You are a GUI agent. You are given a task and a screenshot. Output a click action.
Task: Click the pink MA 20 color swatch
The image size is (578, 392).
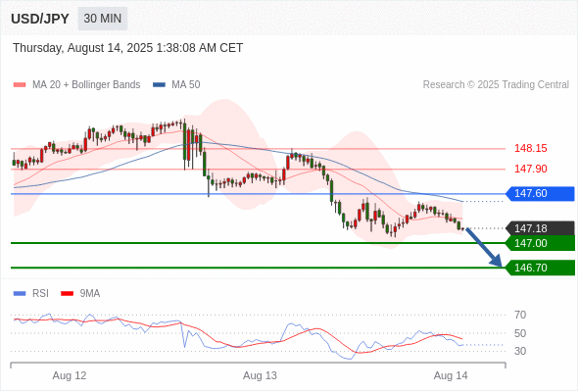coord(20,85)
